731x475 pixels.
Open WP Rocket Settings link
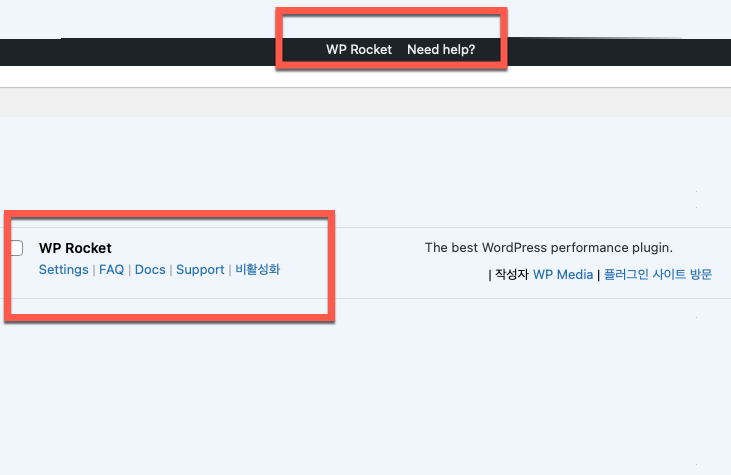pyautogui.click(x=63, y=269)
